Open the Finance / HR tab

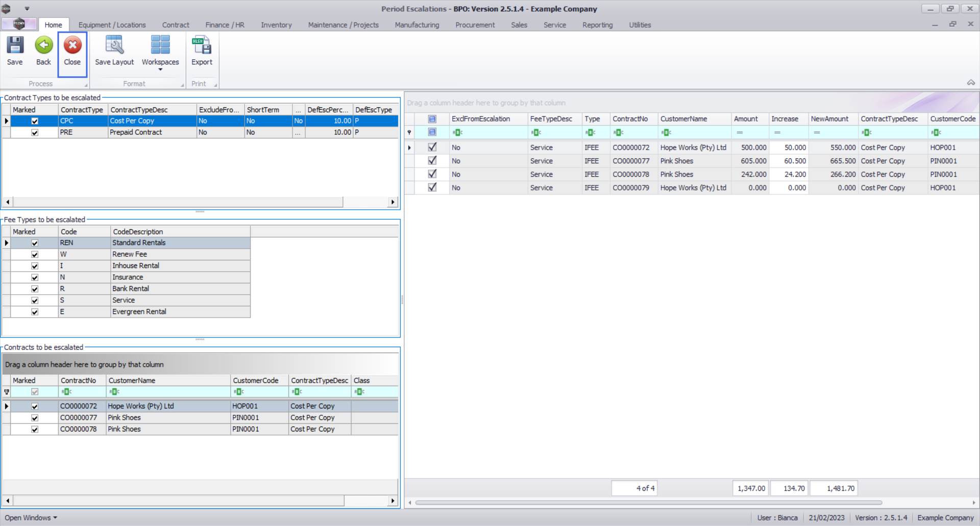(225, 25)
